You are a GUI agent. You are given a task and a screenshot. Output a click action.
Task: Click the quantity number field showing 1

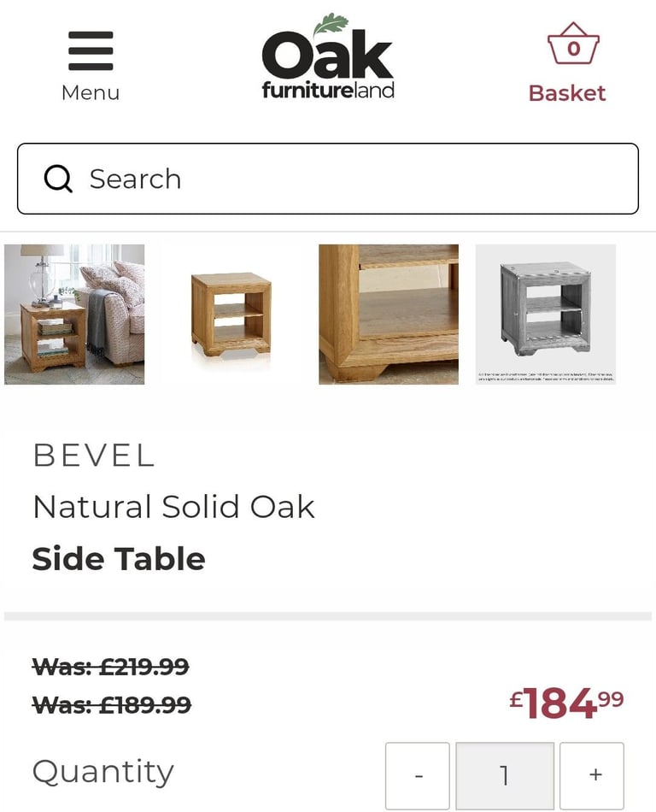(x=505, y=775)
